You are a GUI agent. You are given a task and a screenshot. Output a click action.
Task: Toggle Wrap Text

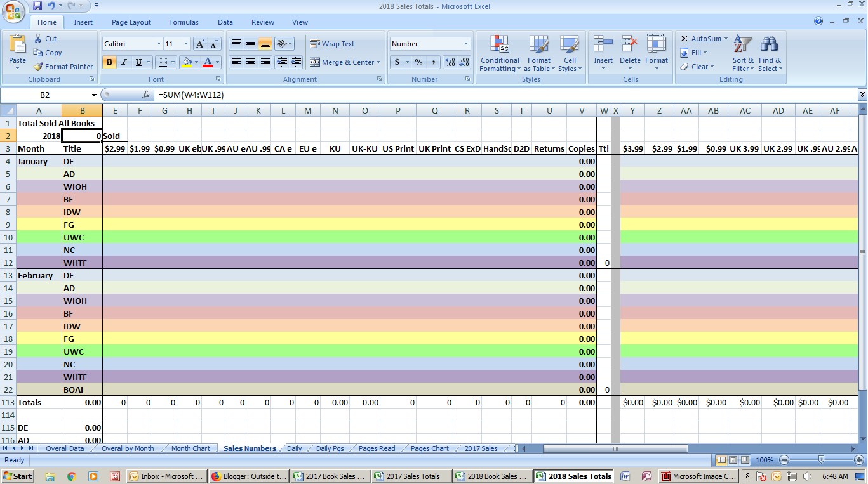click(332, 44)
